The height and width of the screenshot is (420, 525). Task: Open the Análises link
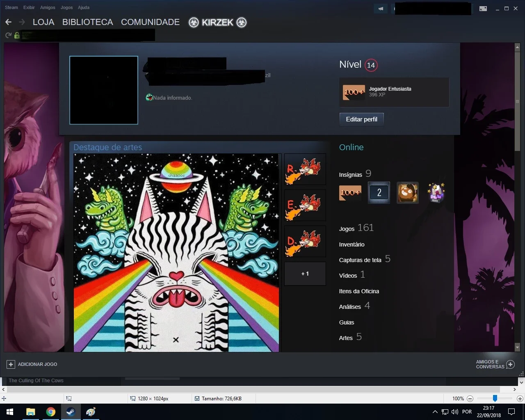tap(350, 307)
